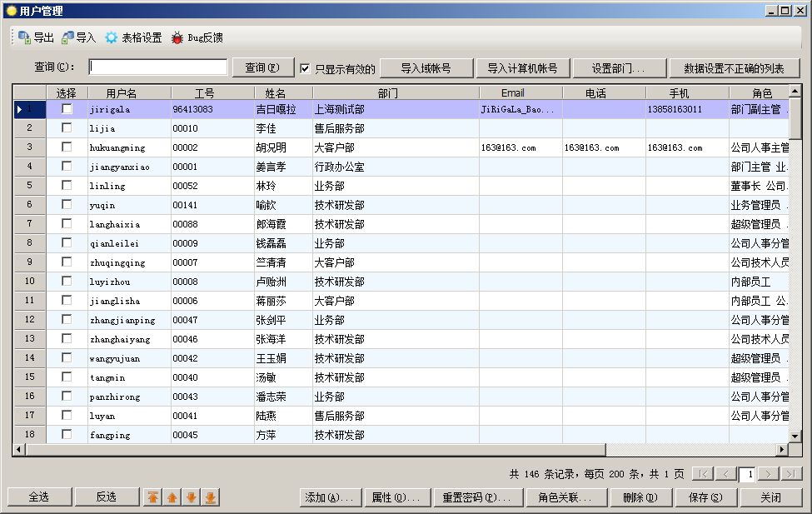The image size is (812, 514).
Task: Click the 查询 search input field
Action: 158,67
